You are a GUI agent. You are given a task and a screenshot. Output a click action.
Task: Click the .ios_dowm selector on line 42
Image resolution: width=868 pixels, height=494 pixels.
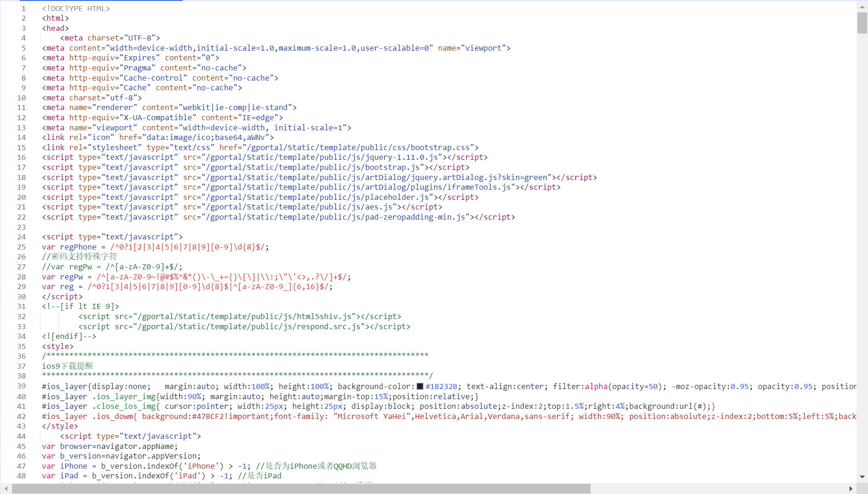point(115,416)
